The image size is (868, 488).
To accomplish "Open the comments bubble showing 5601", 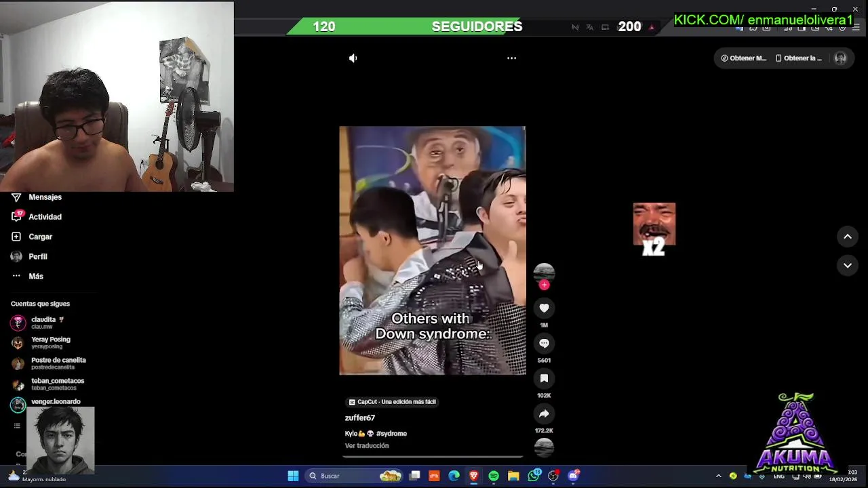I will click(544, 344).
